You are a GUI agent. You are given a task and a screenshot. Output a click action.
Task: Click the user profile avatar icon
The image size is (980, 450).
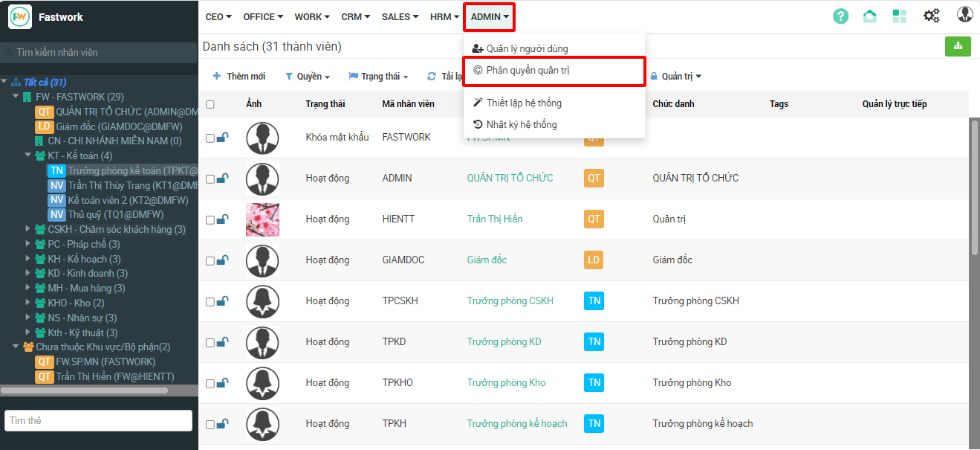pos(964,15)
